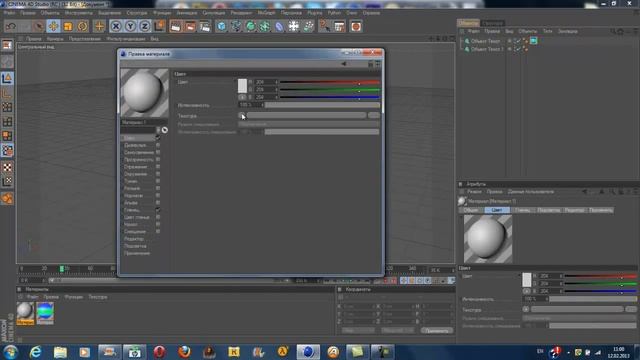Switch to Общие tab in Attributes
640x360 pixels.
click(471, 210)
